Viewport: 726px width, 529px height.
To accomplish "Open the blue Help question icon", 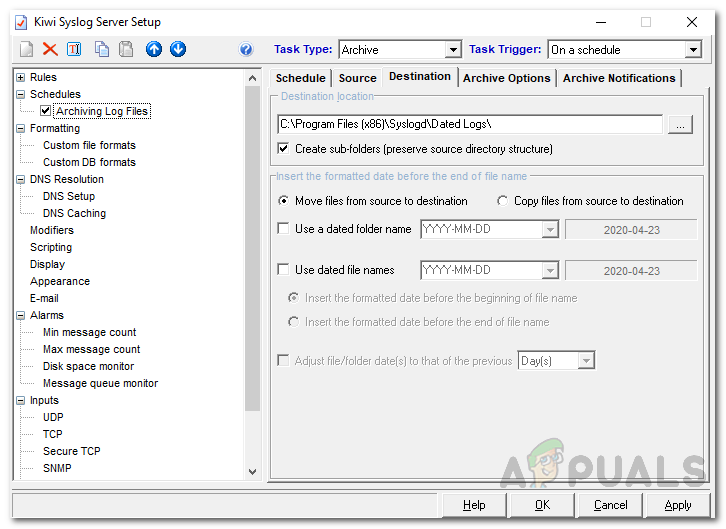I will 246,49.
